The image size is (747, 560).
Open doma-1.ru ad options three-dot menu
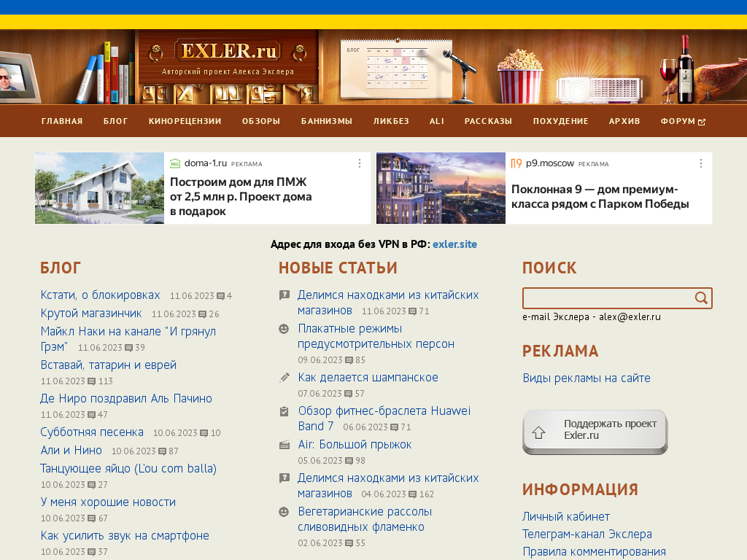click(x=360, y=164)
